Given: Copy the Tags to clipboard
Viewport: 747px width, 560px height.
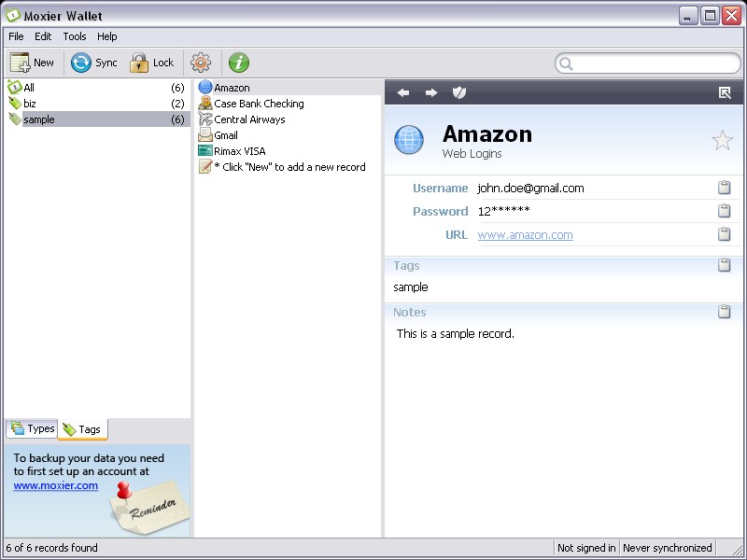Looking at the screenshot, I should pyautogui.click(x=725, y=265).
